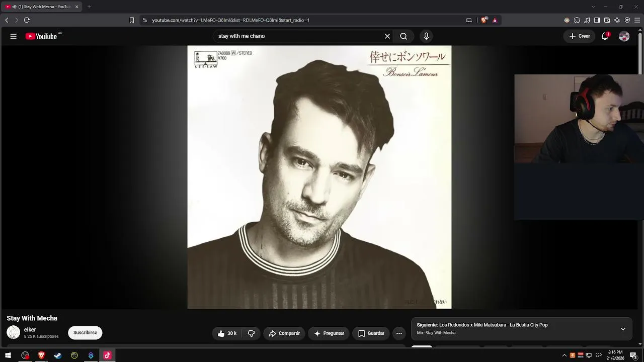
Task: Open the Brave Wallet icon
Action: coord(607,20)
